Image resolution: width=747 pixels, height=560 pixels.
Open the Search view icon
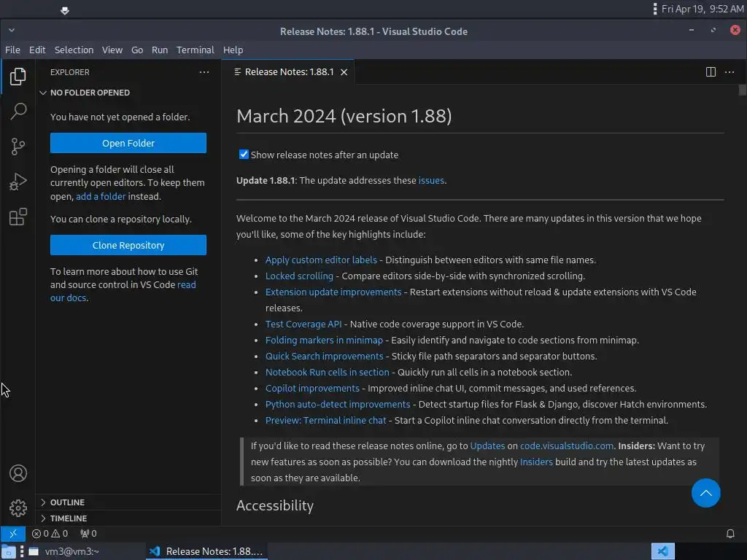click(18, 111)
